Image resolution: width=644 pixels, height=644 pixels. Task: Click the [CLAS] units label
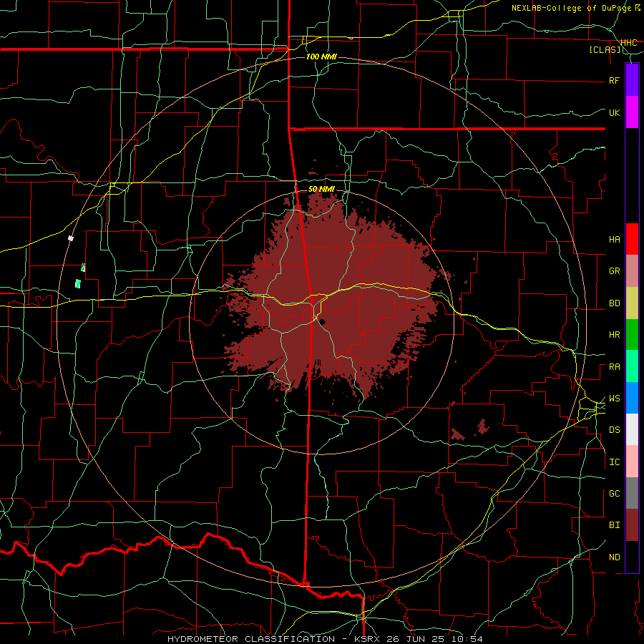coord(605,49)
